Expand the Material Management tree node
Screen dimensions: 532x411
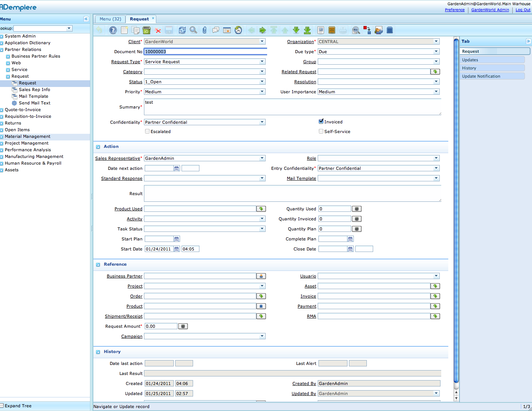click(2, 137)
